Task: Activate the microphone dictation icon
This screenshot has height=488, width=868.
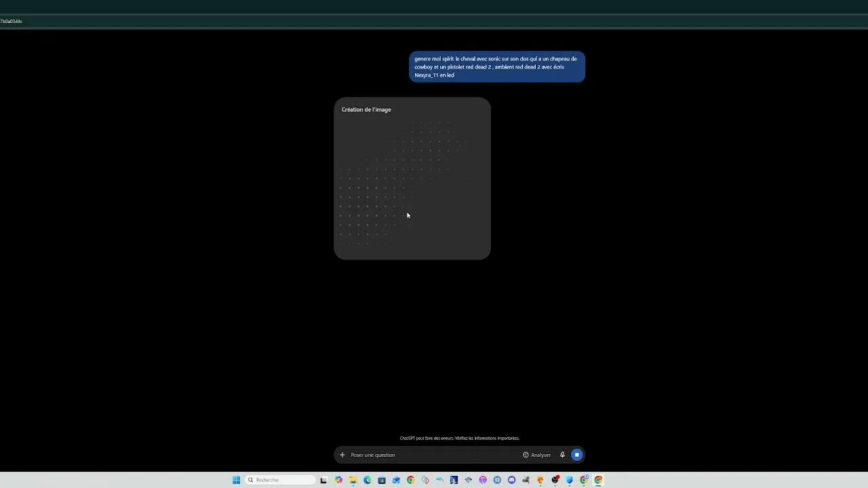Action: click(562, 455)
